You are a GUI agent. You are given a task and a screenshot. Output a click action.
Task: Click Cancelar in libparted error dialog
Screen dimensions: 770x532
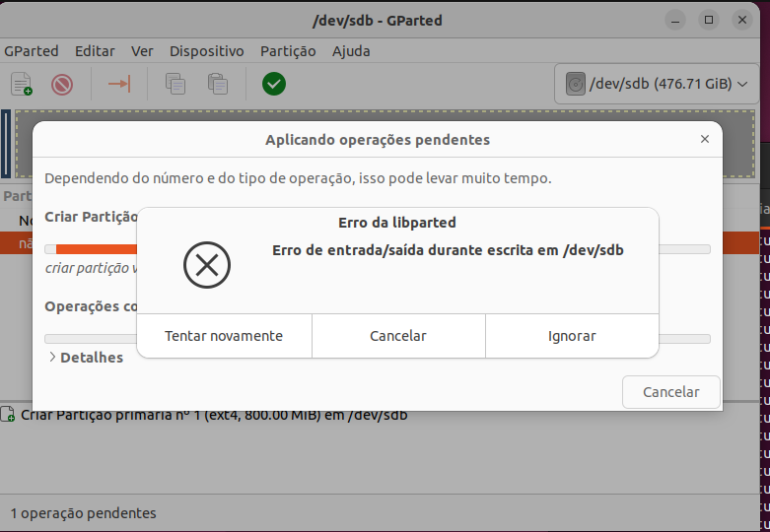click(398, 336)
